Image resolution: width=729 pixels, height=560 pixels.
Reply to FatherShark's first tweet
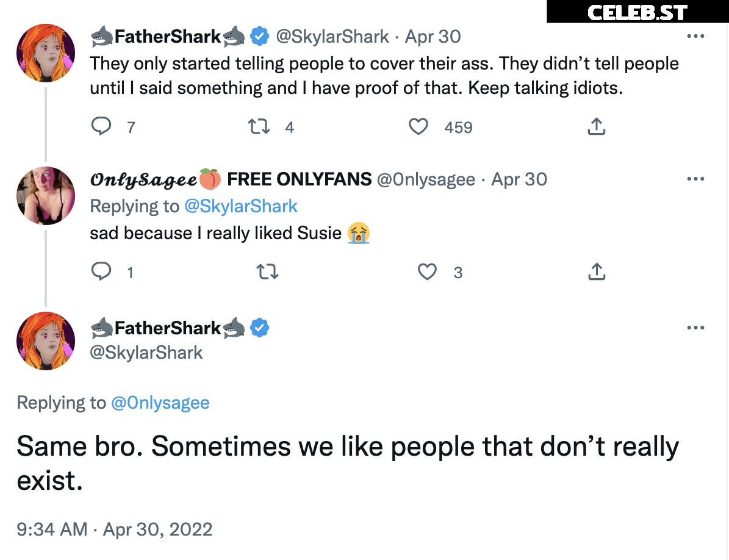99,126
